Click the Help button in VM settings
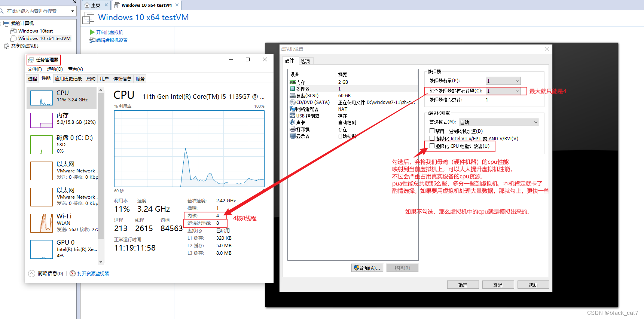644x319 pixels. pyautogui.click(x=533, y=285)
